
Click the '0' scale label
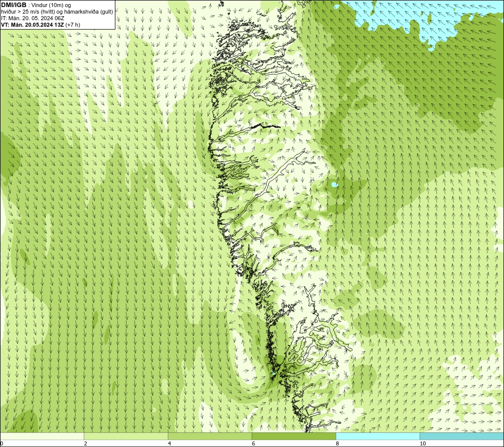click(x=2, y=443)
